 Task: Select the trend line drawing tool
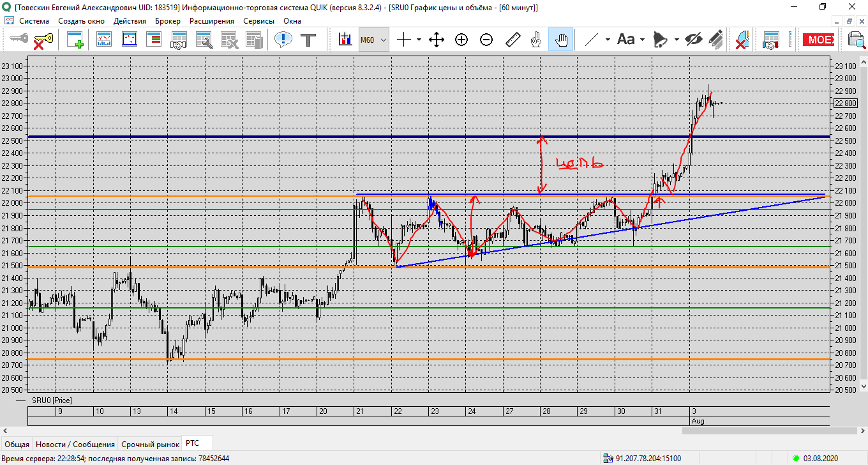click(592, 40)
